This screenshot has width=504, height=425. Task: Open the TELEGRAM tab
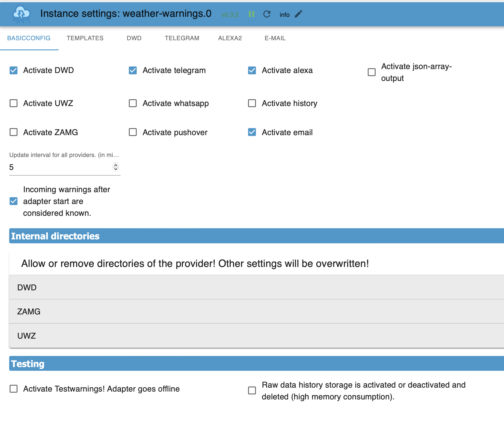tap(182, 38)
